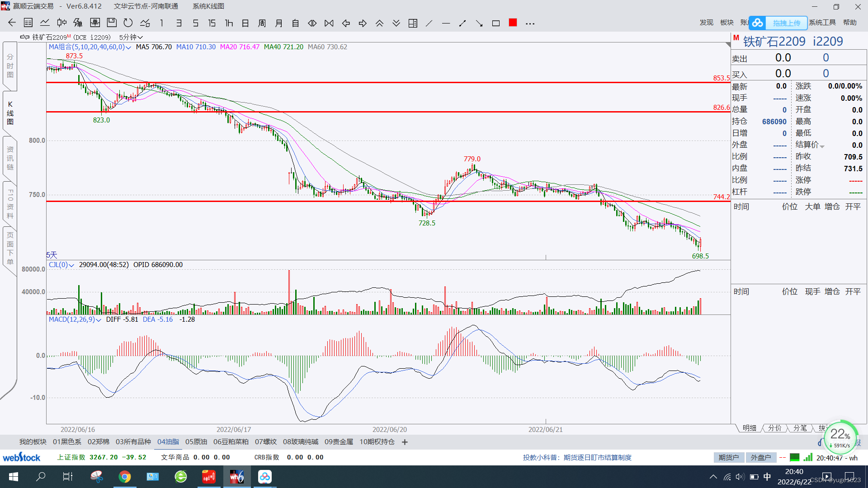The height and width of the screenshot is (488, 868).
Task: Select the 15-minute period button
Action: coord(212,23)
